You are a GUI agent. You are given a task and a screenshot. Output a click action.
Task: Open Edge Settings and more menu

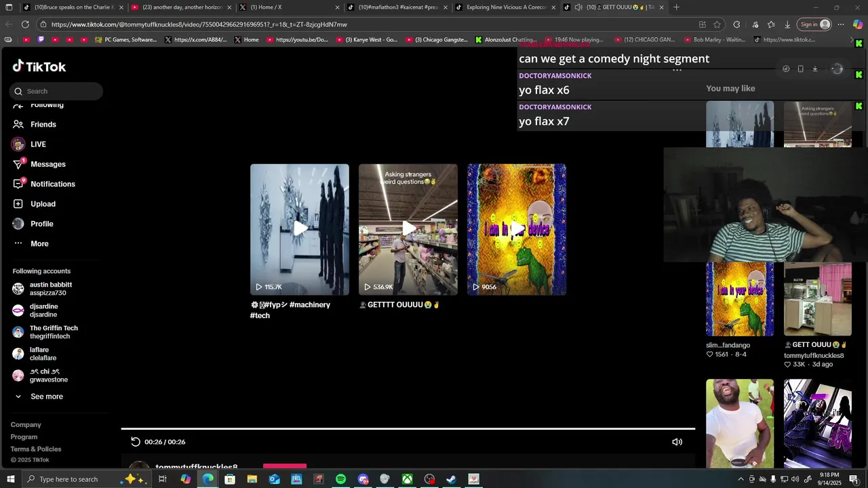[x=841, y=24]
